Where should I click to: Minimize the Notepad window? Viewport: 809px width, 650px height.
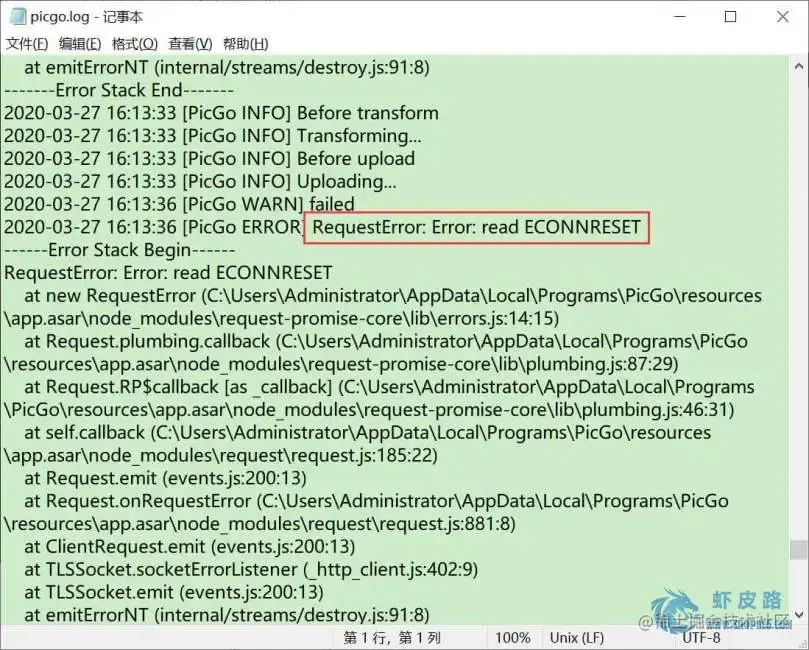[x=680, y=17]
